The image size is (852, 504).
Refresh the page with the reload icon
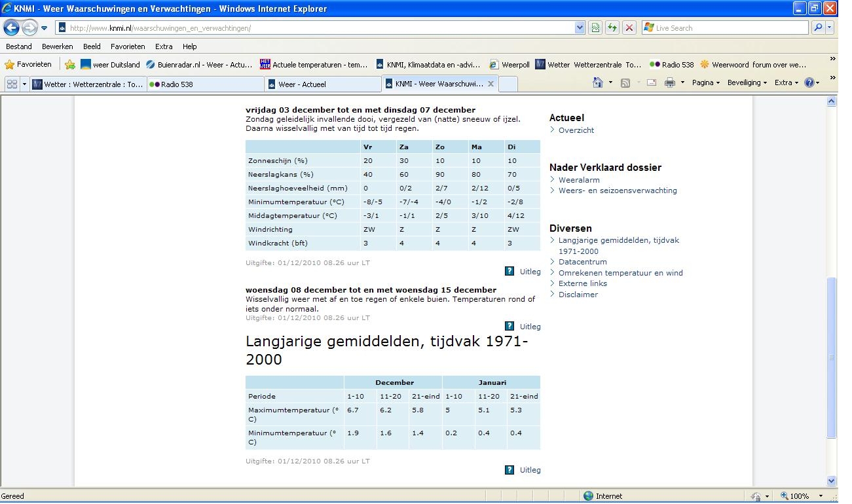coord(612,27)
